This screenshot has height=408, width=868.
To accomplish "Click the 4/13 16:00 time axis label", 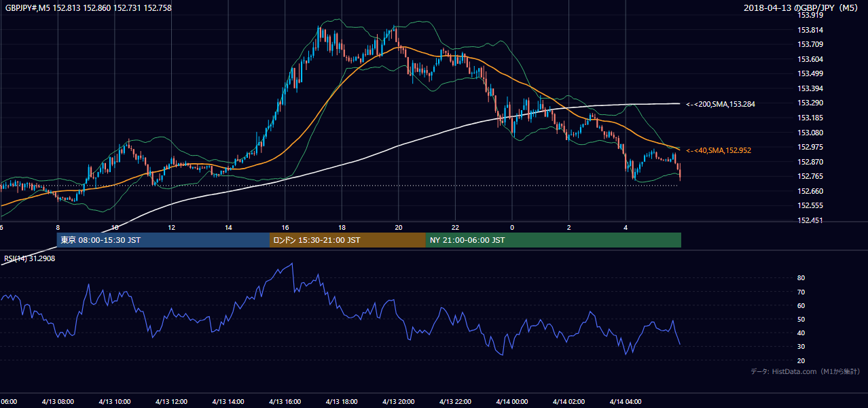I will [285, 401].
